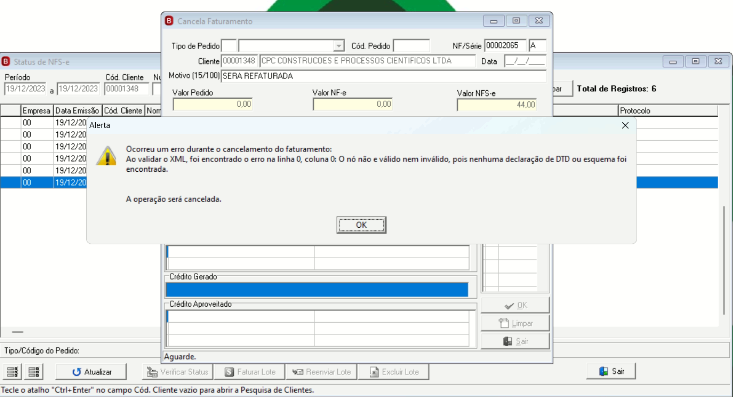Click the Faturar Lote button
Viewport: 733px width, 397px height.
click(250, 372)
